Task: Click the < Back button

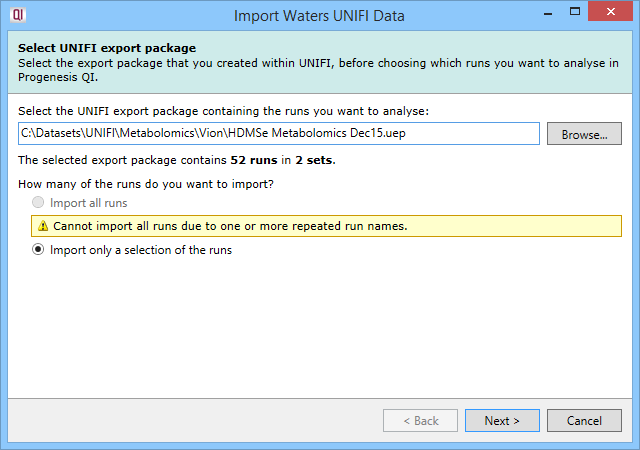Action: [420, 421]
